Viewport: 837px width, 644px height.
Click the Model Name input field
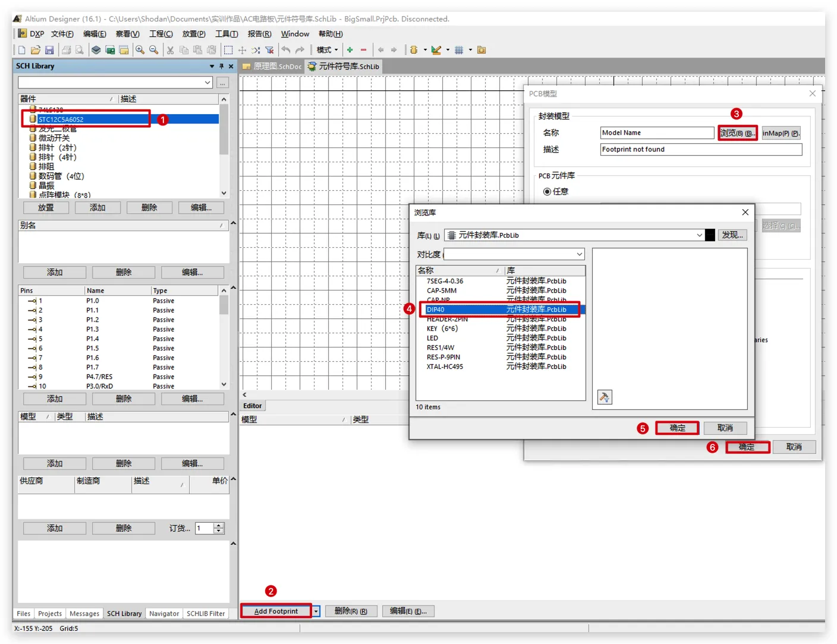(x=657, y=133)
